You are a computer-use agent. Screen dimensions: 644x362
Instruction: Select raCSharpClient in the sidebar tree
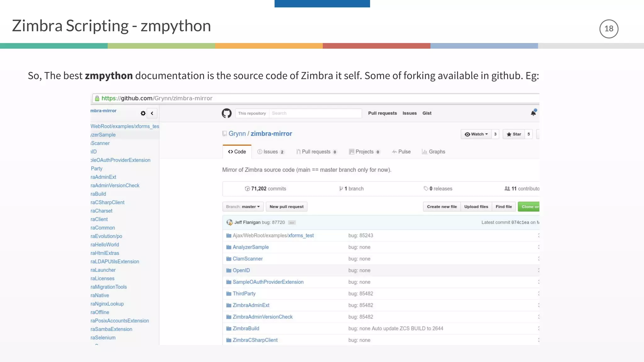point(108,203)
